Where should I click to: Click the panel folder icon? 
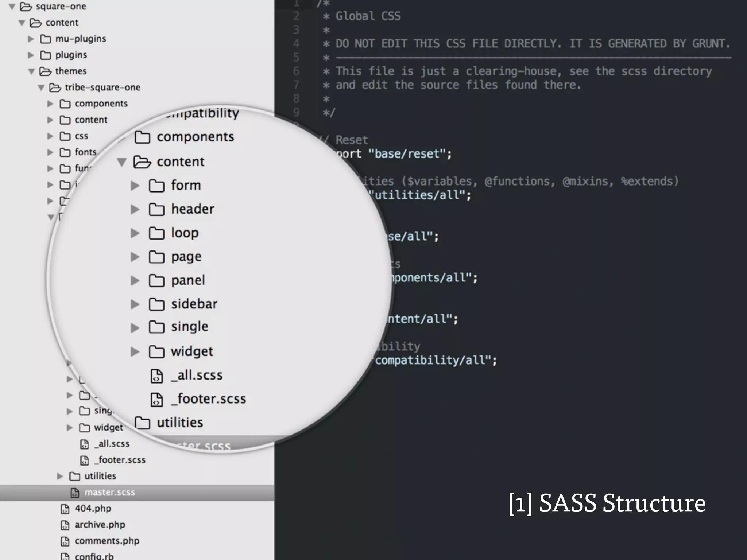tap(157, 280)
